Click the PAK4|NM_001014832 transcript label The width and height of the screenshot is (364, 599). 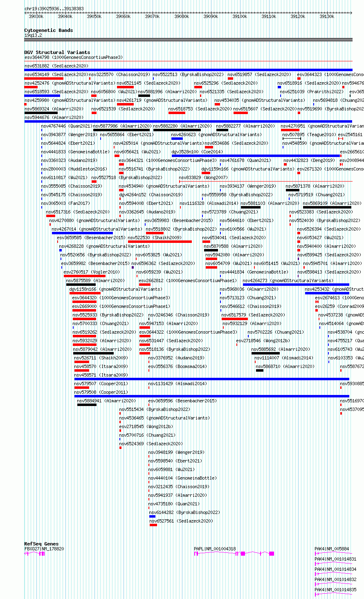tap(335, 579)
